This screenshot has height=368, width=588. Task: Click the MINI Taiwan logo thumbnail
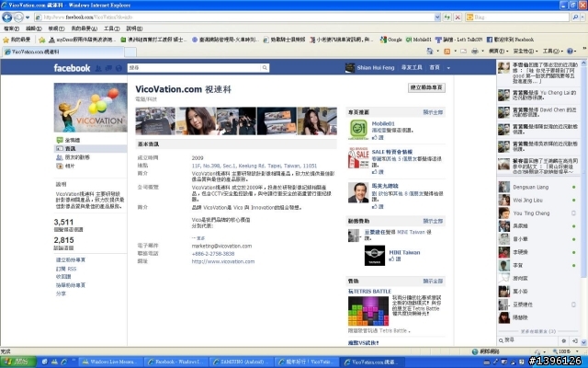tap(375, 256)
